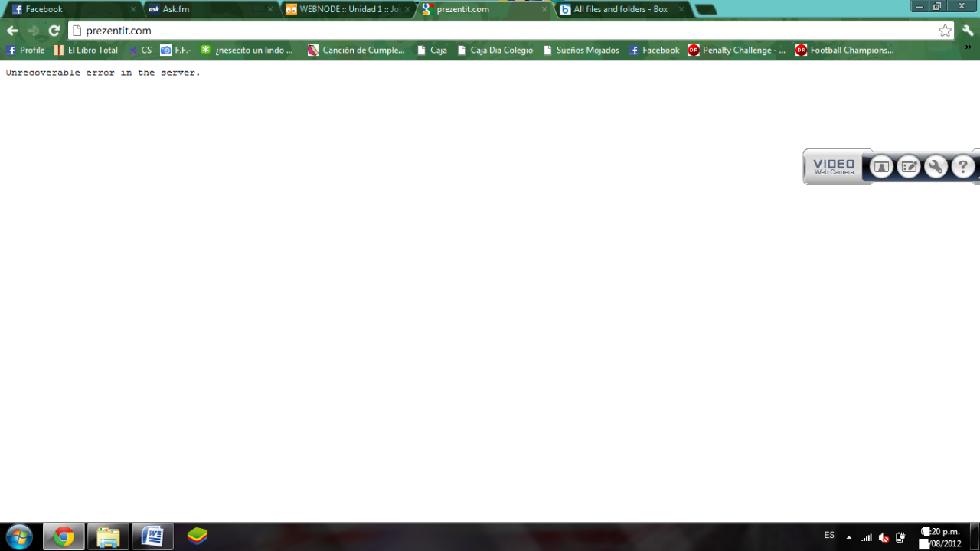
Task: Show hidden system tray icons
Action: pos(848,537)
